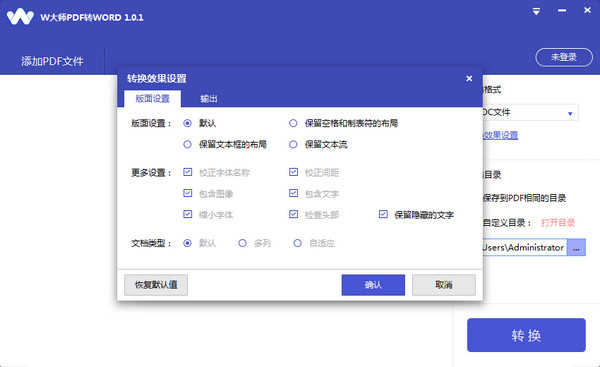
Task: Click the custom directory path field
Action: [525, 248]
